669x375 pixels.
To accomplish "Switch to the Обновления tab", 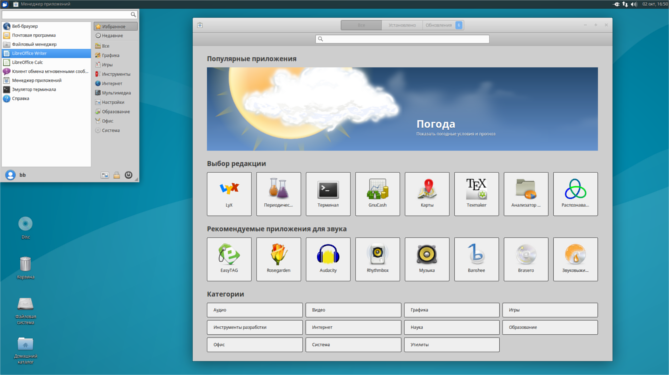I will tap(442, 25).
